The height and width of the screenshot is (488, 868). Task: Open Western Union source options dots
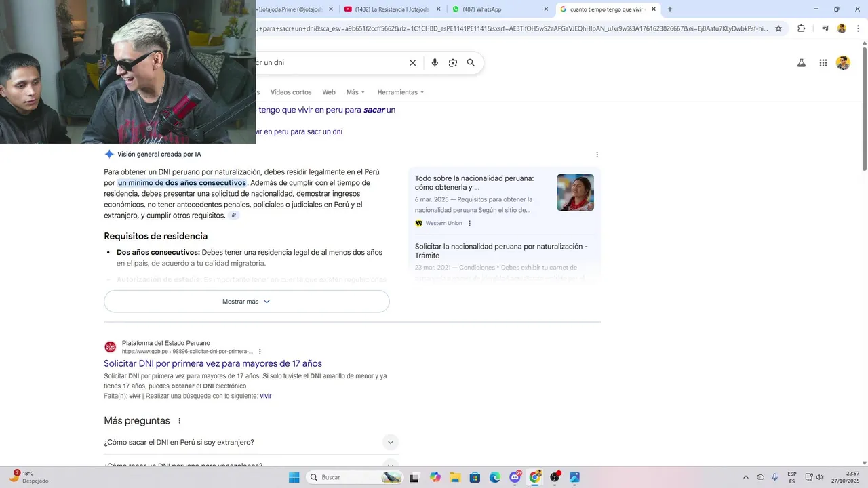coord(469,224)
